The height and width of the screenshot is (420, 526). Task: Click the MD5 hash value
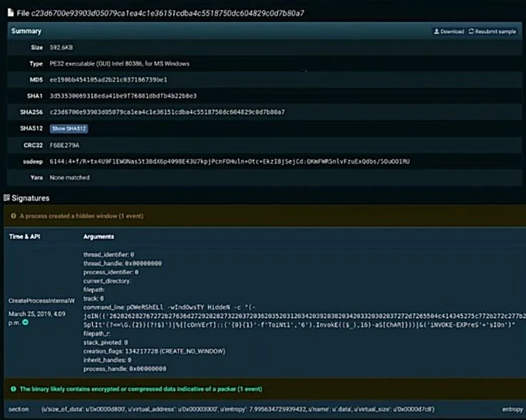point(108,80)
